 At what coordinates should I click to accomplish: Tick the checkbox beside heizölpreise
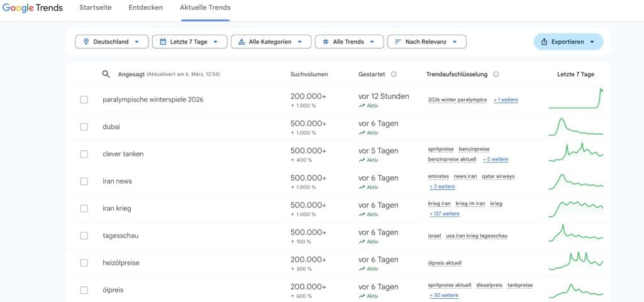[x=84, y=263]
